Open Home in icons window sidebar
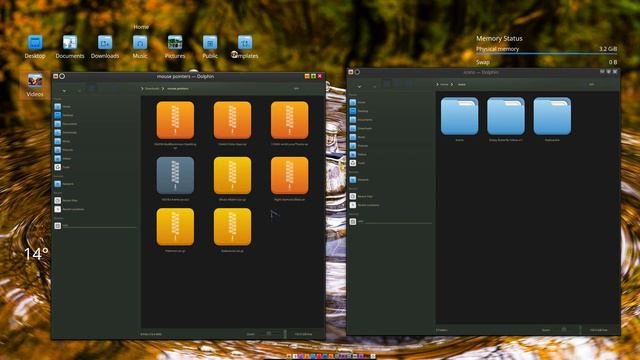 tap(358, 102)
